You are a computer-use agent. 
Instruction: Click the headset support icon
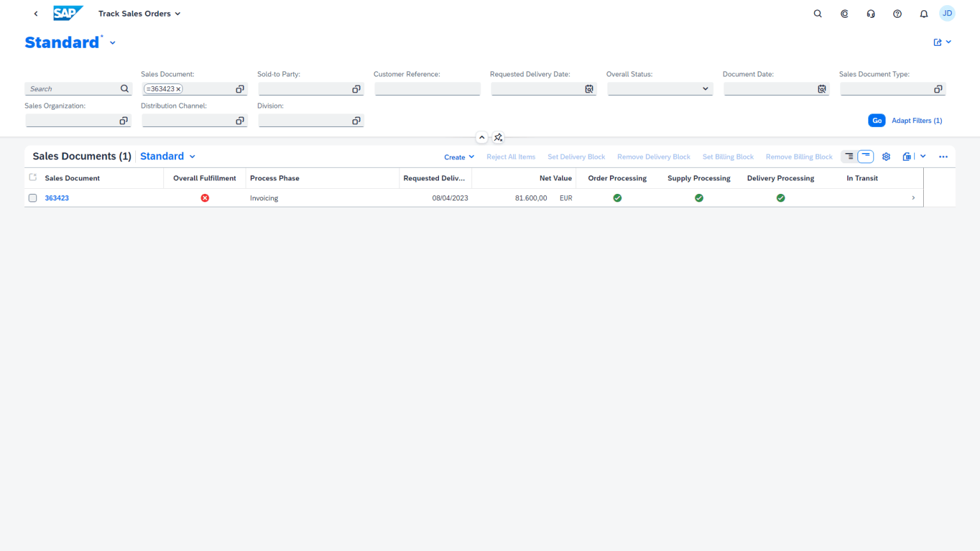[870, 13]
